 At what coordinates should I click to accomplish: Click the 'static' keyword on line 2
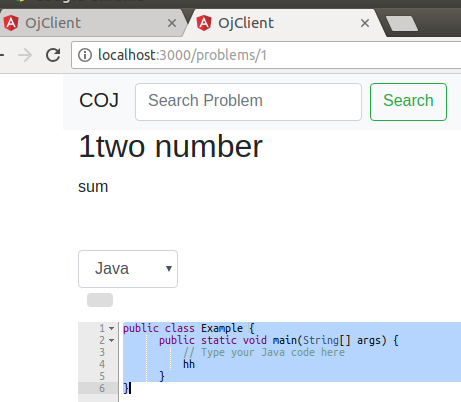219,340
